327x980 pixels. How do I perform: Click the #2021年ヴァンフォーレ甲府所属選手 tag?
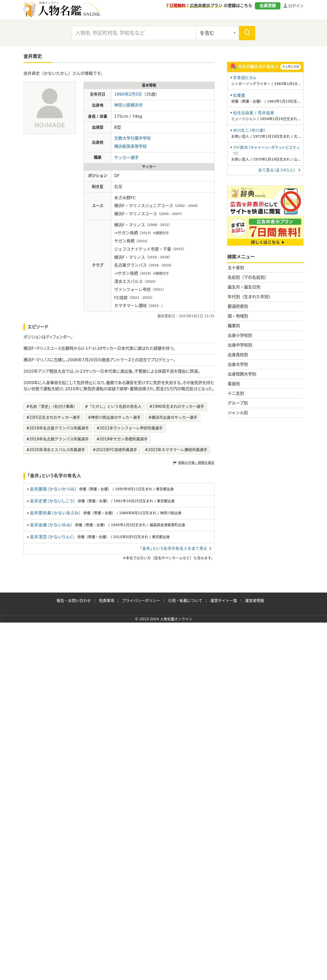tap(129, 428)
